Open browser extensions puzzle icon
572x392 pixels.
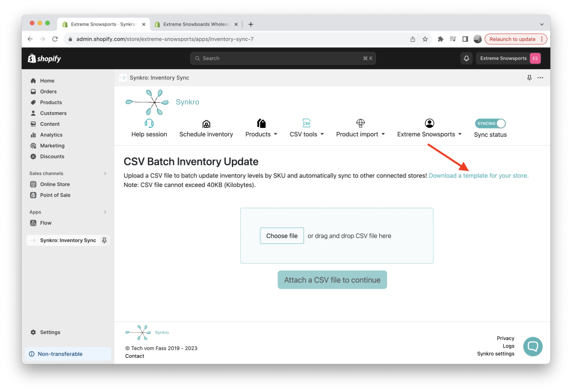point(440,39)
